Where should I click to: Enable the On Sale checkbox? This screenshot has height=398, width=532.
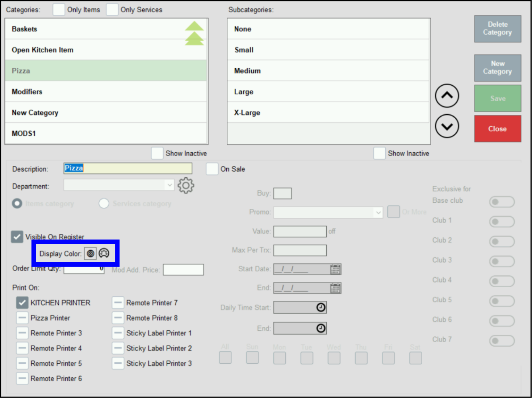[212, 169]
